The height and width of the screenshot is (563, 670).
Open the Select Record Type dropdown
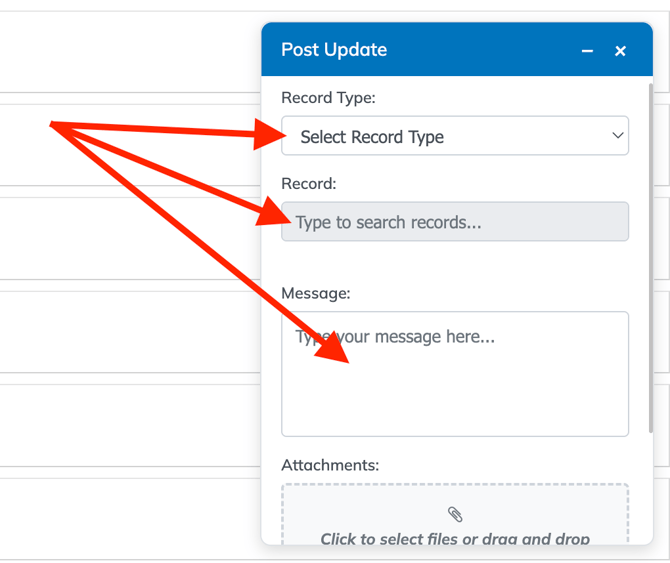(455, 136)
